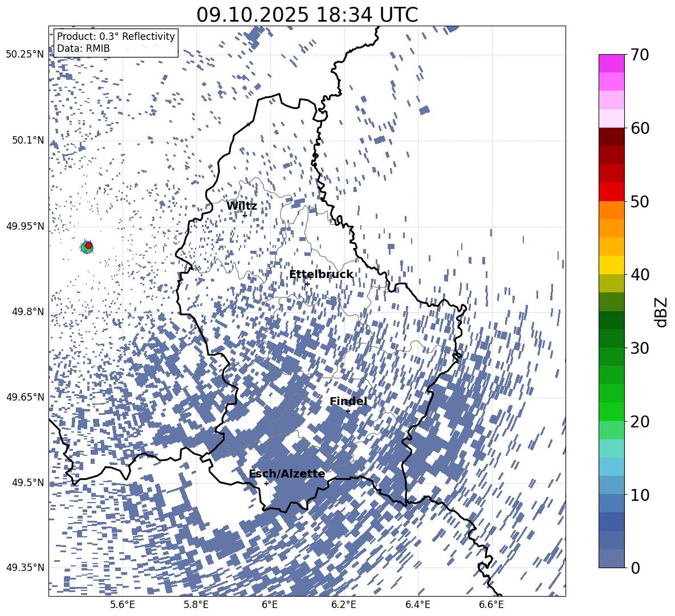Click the 49.95°N latitude tick label
Viewport: 675px width, 616px height.
click(25, 226)
